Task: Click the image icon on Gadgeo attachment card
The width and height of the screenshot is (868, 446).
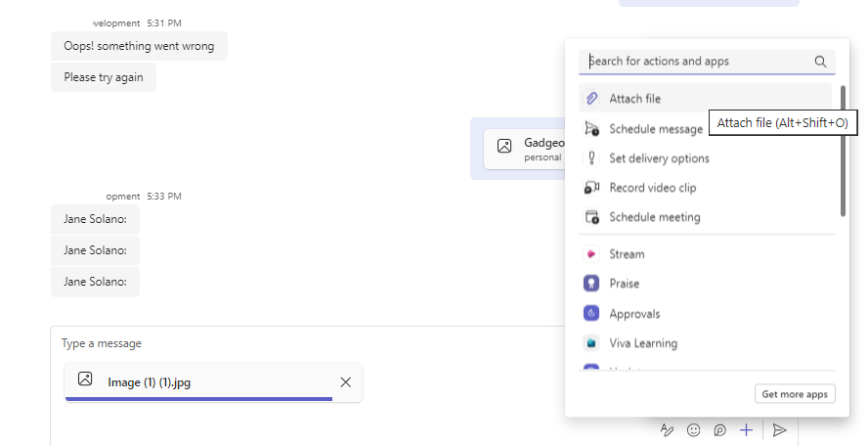Action: (504, 146)
